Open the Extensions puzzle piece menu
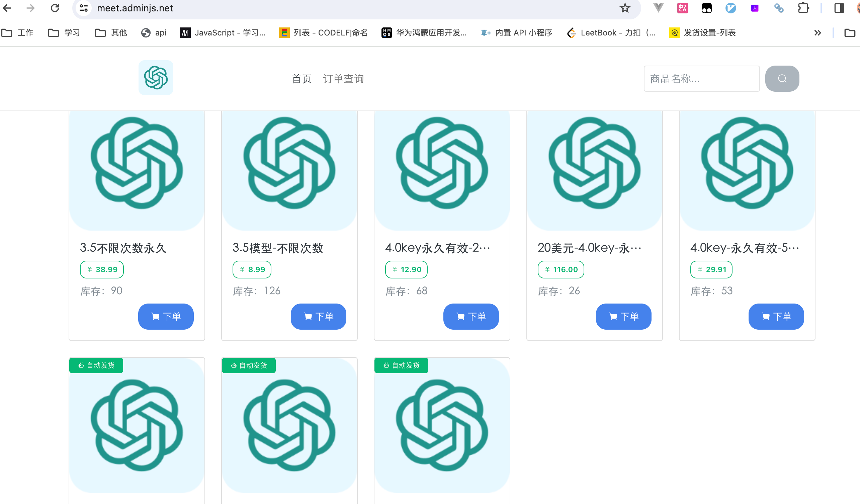The image size is (860, 504). (x=803, y=8)
